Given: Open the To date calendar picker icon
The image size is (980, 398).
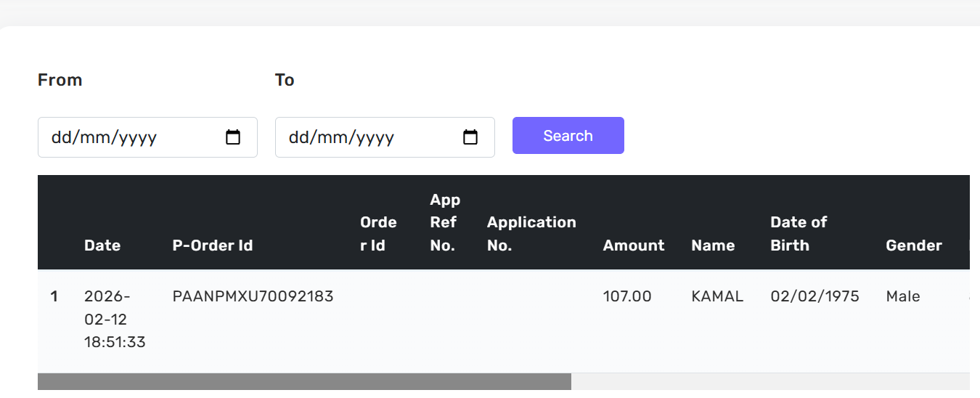Looking at the screenshot, I should point(470,137).
